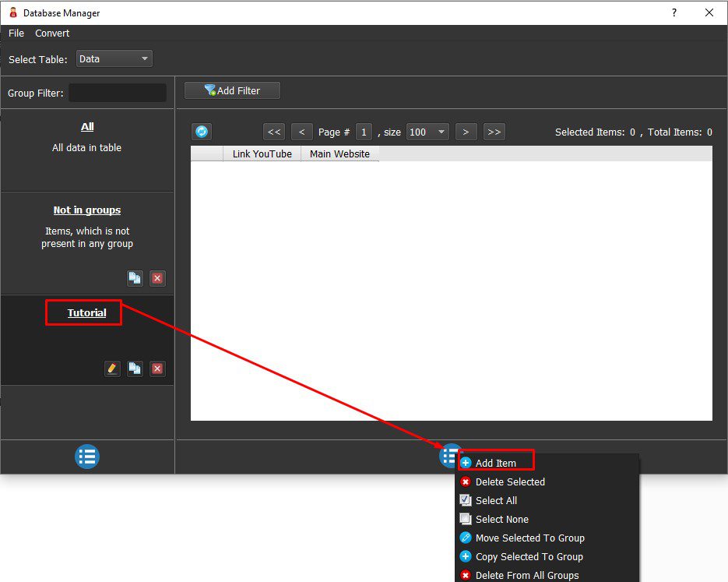Click the Page number field showing 1
728x582 pixels.
click(x=364, y=132)
